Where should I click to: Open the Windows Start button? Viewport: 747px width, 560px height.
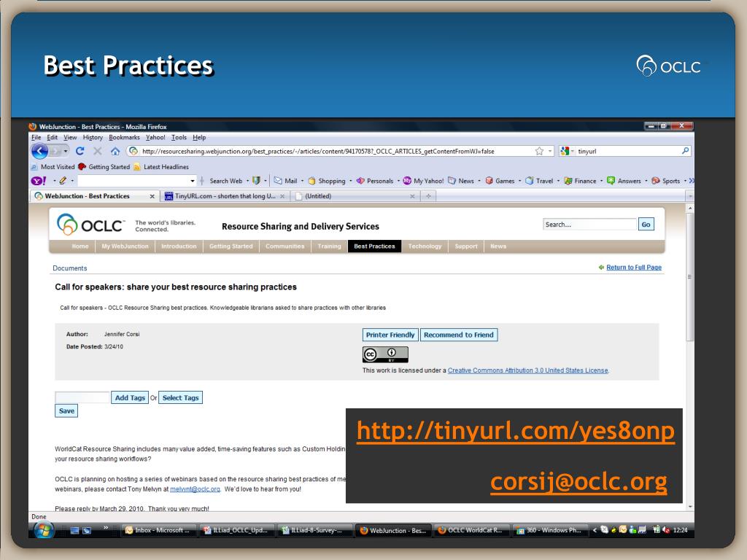(43, 529)
